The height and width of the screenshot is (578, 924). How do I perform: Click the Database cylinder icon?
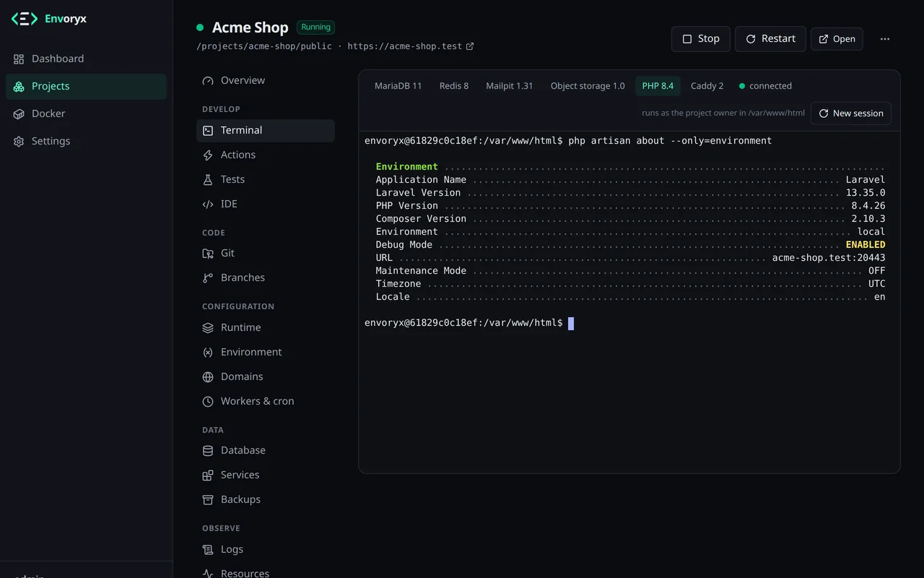[208, 450]
